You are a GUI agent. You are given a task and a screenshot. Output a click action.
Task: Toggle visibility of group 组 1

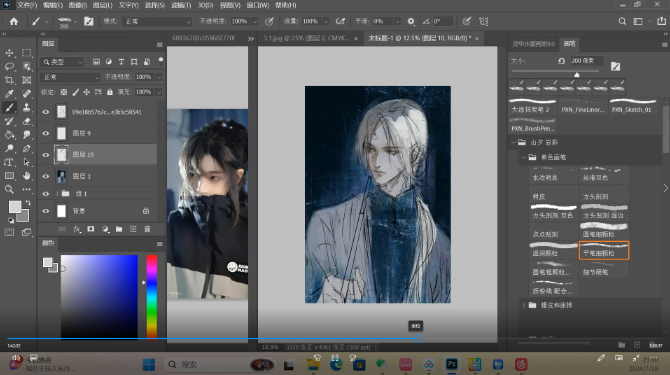46,193
